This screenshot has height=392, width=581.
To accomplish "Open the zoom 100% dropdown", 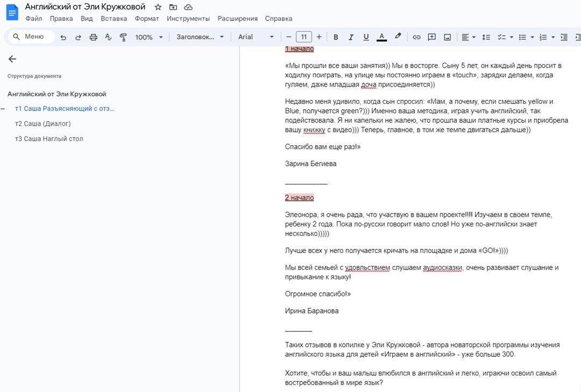I will [x=149, y=37].
